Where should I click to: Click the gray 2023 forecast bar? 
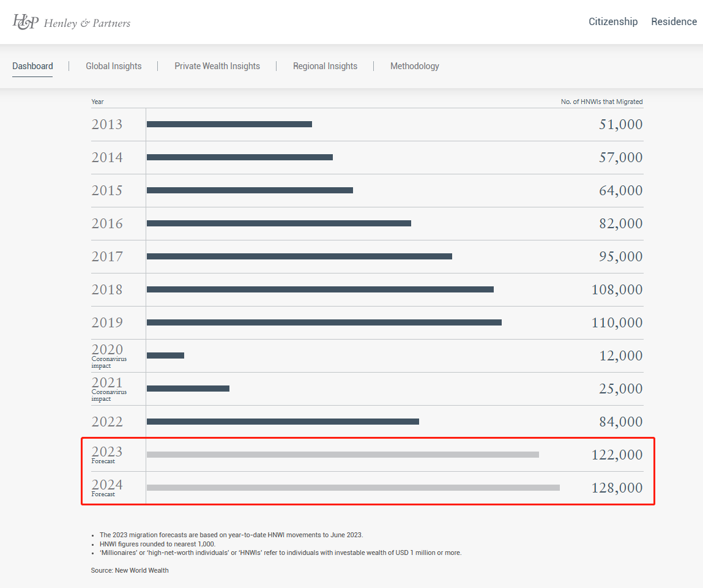click(343, 455)
